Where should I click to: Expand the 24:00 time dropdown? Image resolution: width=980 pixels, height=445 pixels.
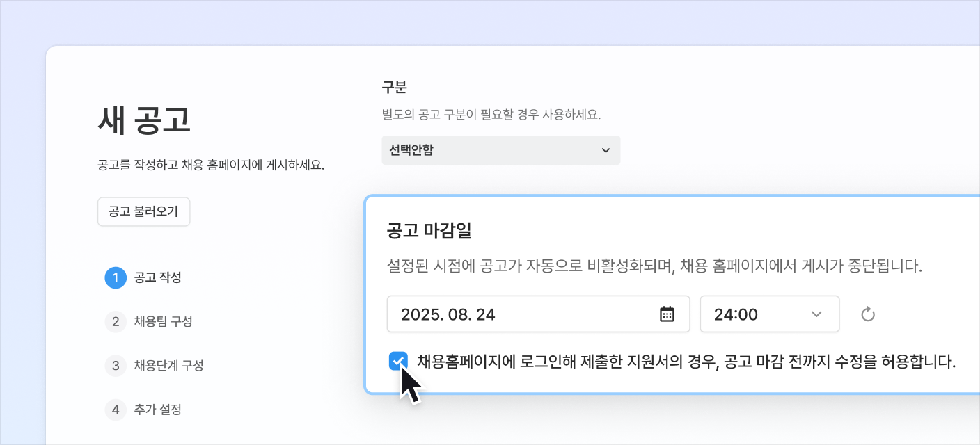coord(769,314)
